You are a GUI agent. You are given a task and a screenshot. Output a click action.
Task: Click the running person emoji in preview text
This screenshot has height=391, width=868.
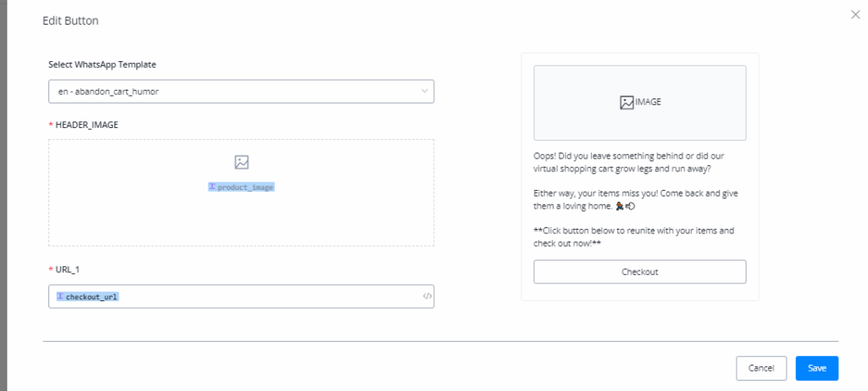pos(620,205)
